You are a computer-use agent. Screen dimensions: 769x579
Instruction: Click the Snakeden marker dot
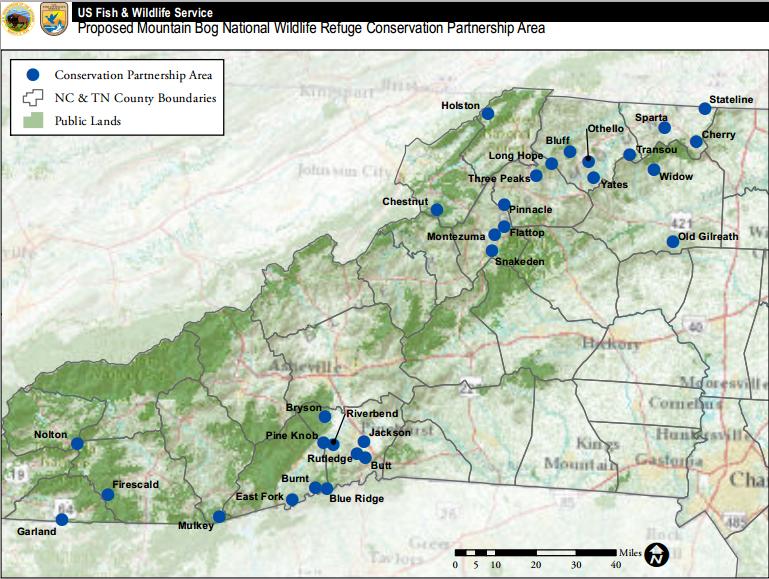point(491,250)
